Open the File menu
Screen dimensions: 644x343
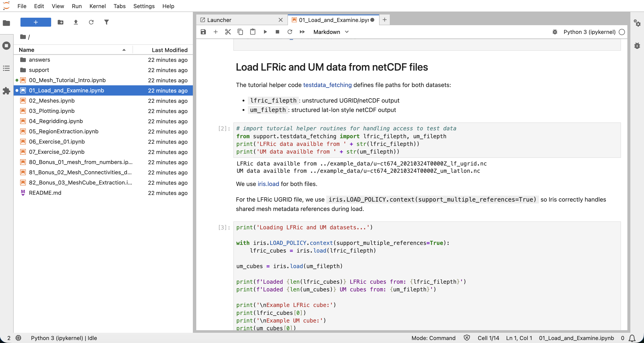22,6
